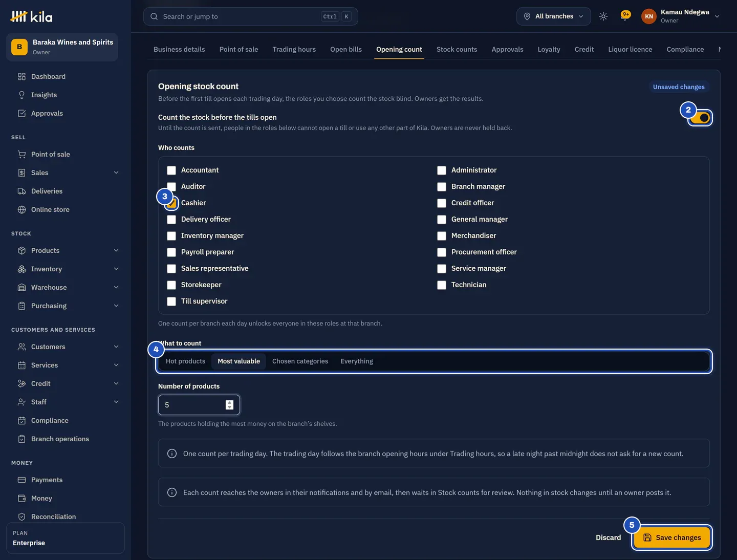Select Chosen categories count option
The width and height of the screenshot is (737, 560).
click(x=300, y=361)
